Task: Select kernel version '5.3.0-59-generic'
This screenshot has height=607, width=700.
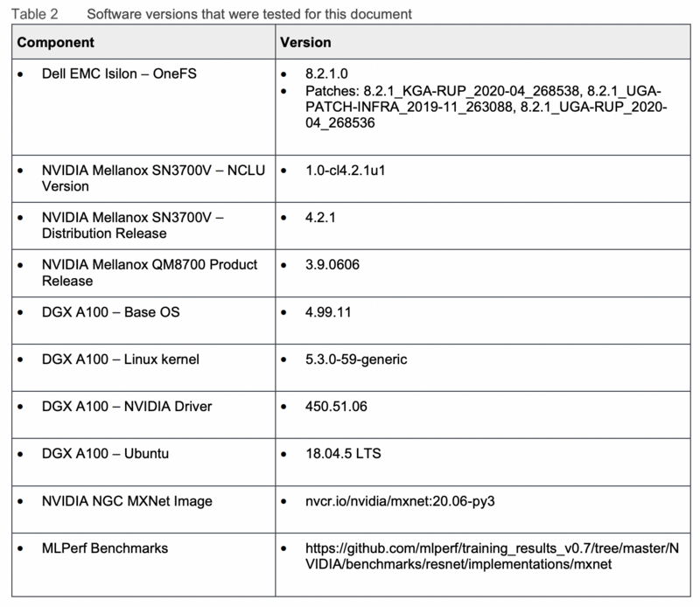Action: [356, 359]
